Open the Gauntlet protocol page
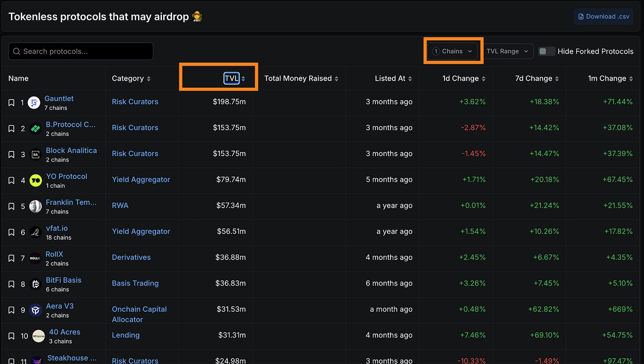Screen dimensions: 644x364 59,98
